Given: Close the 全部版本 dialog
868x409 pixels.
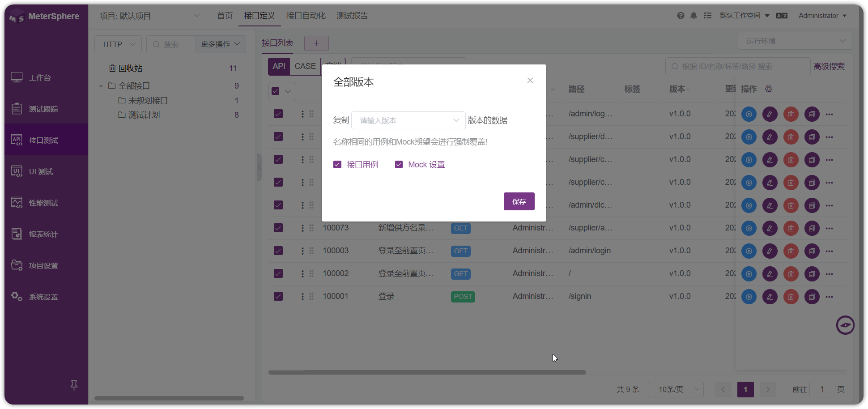Looking at the screenshot, I should [530, 81].
